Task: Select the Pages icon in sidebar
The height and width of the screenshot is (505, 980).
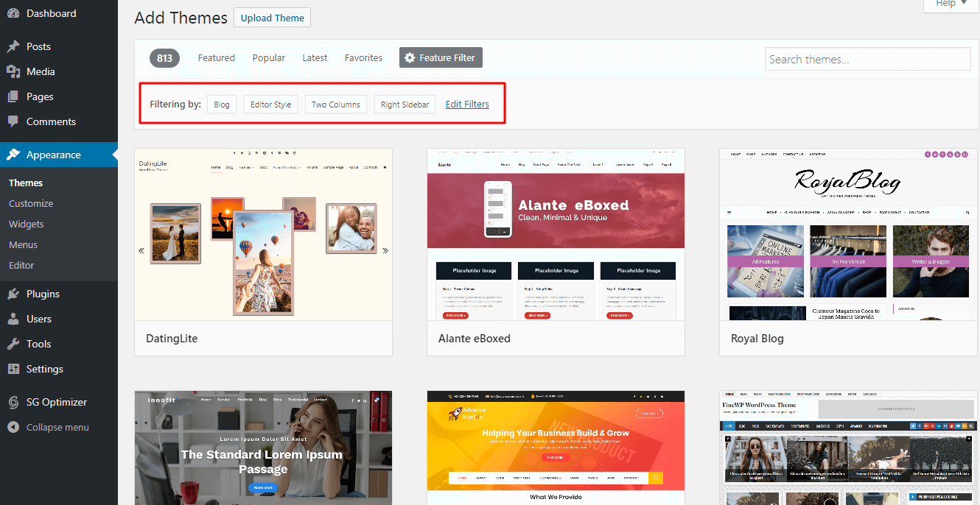Action: [x=13, y=96]
